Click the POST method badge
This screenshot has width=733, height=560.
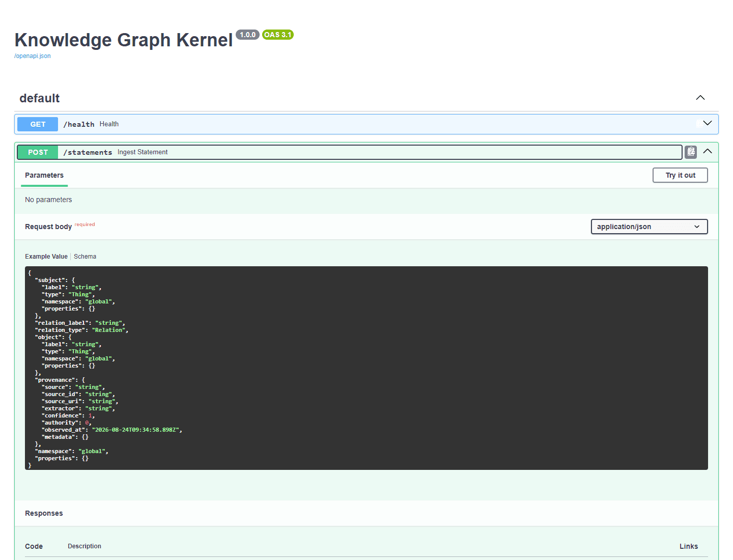38,152
